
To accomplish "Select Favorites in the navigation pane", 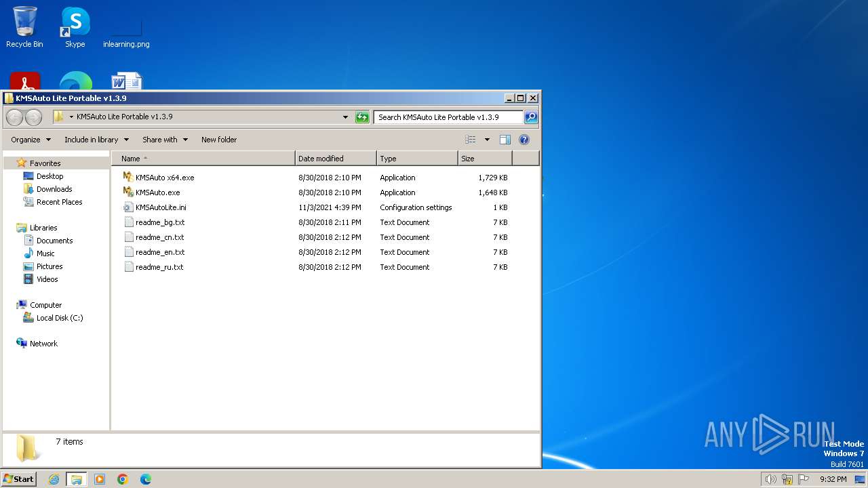I will (x=45, y=163).
